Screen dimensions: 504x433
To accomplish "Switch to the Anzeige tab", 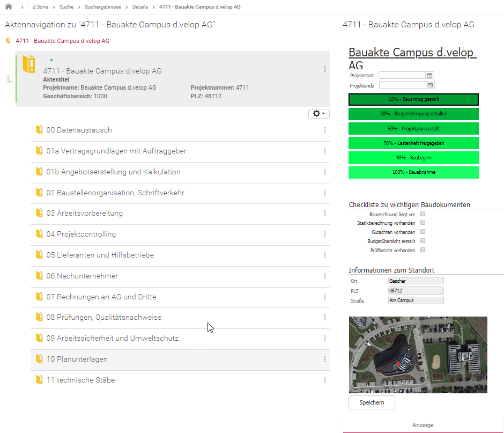I will click(423, 424).
